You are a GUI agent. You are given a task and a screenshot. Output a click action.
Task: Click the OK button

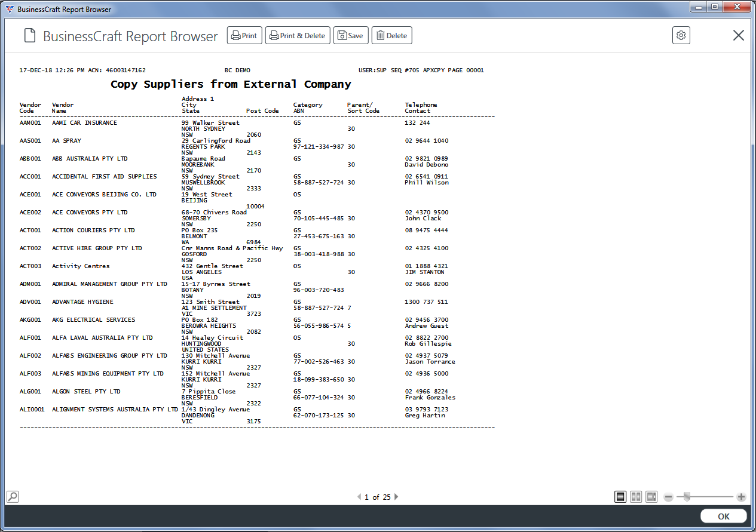tap(724, 516)
